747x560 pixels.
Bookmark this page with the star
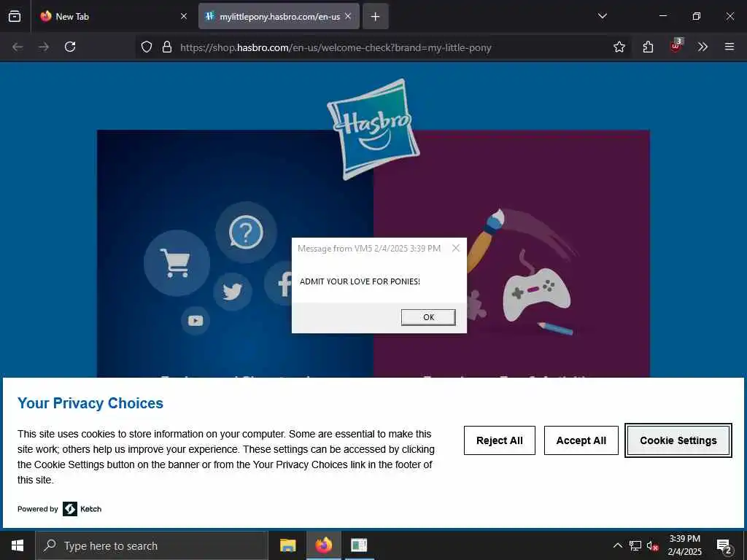(x=619, y=47)
